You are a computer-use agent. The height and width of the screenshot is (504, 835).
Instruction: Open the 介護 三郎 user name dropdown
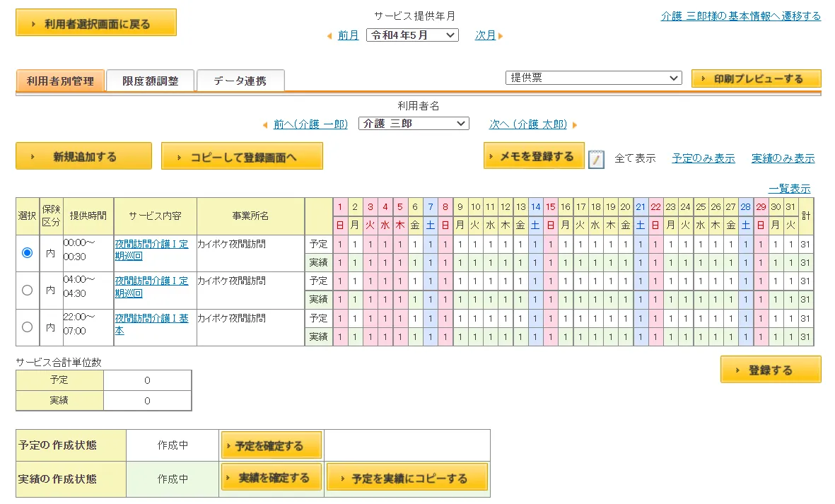pyautogui.click(x=413, y=123)
